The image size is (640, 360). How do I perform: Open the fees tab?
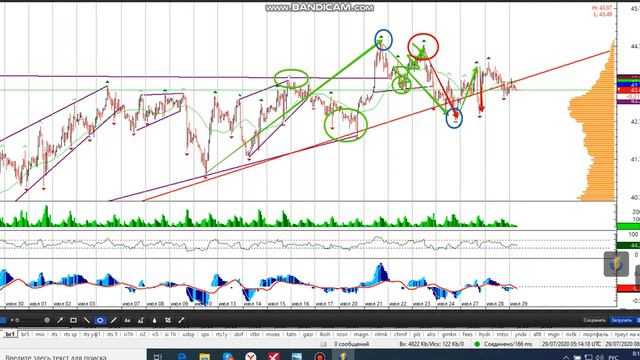(468, 334)
